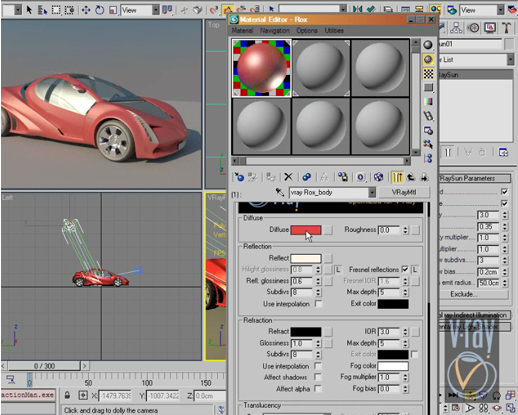Viewport: 518px width, 415px height.
Task: Click the Sample Type sphere icon
Action: [x=428, y=45]
